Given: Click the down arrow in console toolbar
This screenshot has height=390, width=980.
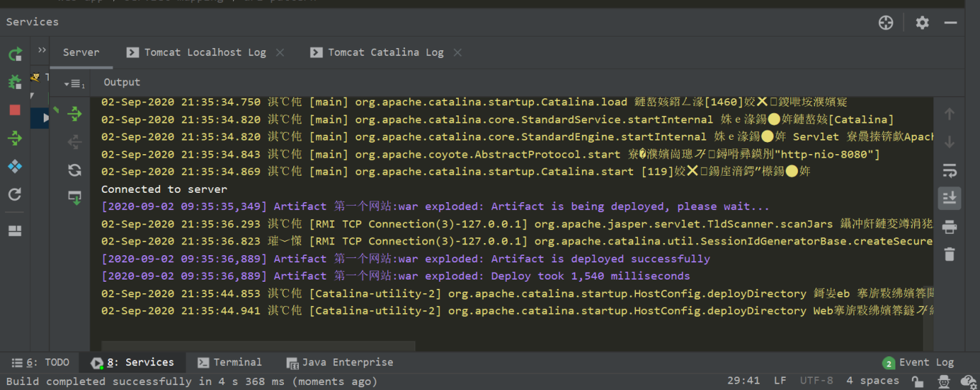Looking at the screenshot, I should coord(949,142).
